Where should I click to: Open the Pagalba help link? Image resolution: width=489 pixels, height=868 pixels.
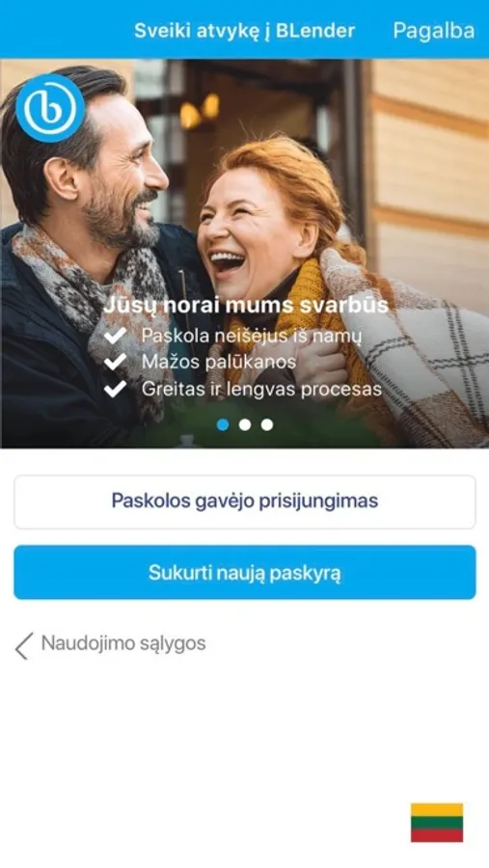click(434, 31)
